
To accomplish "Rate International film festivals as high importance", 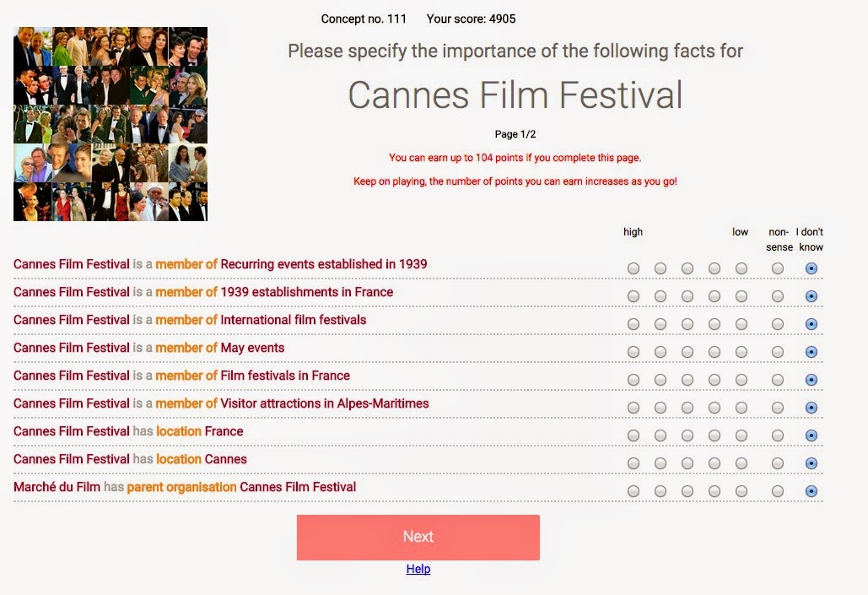I will [x=633, y=324].
